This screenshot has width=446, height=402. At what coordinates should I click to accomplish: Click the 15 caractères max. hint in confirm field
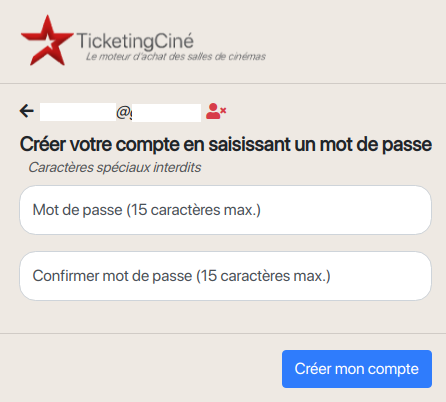(263, 276)
